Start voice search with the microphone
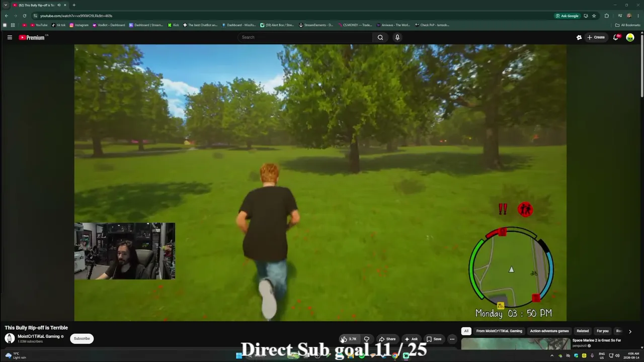 tap(397, 37)
